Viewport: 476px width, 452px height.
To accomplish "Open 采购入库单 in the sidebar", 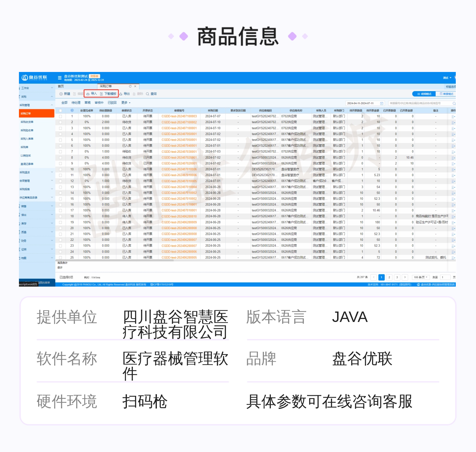I will pos(27,139).
